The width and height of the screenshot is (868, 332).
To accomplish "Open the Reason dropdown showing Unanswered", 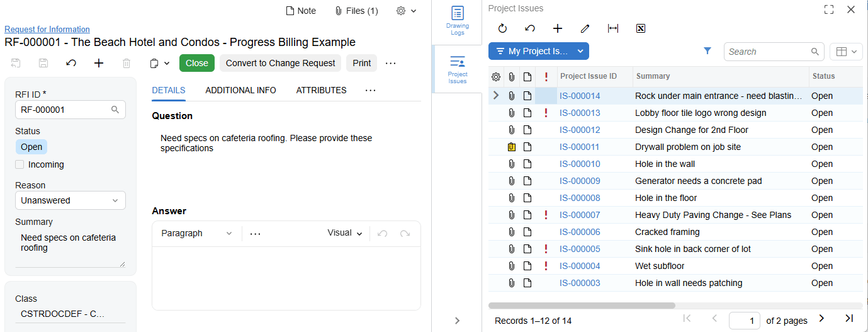I will 70,200.
